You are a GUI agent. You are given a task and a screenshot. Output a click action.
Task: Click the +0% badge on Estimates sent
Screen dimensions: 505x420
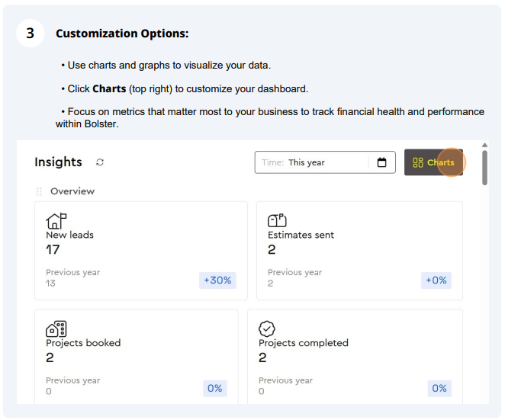click(436, 281)
